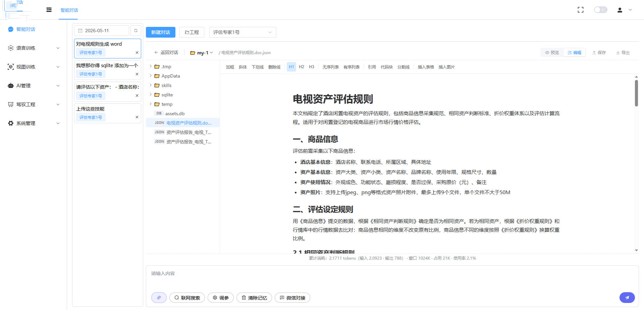Set heading level H3

tap(312, 67)
